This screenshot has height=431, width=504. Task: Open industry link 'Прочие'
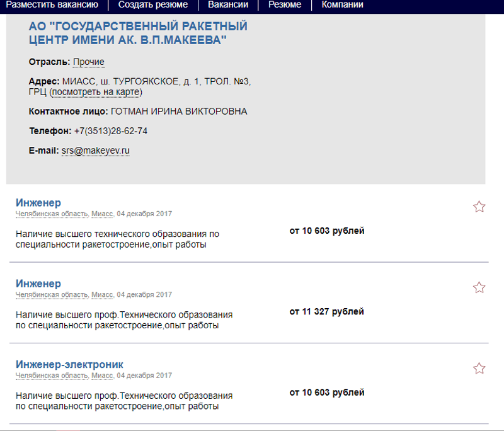click(89, 62)
